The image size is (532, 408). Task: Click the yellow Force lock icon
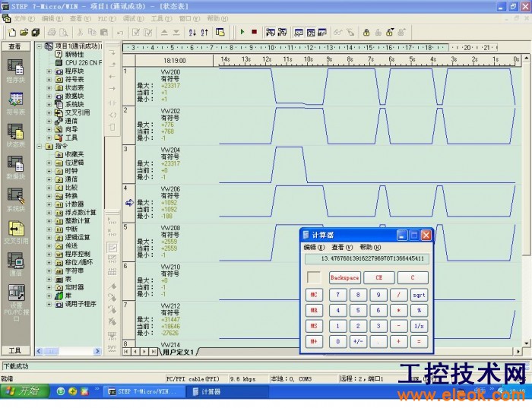[x=366, y=33]
